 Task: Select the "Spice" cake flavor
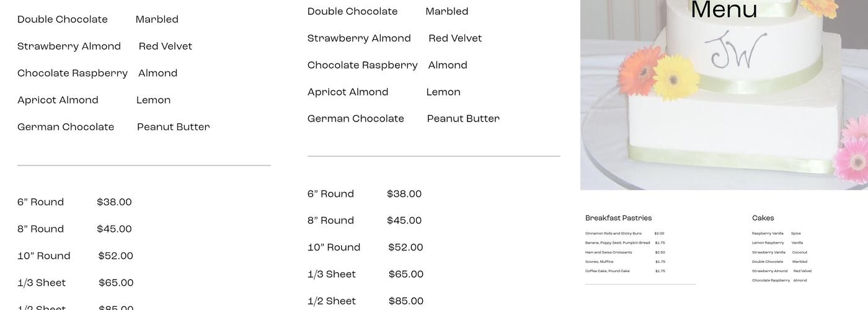point(795,234)
